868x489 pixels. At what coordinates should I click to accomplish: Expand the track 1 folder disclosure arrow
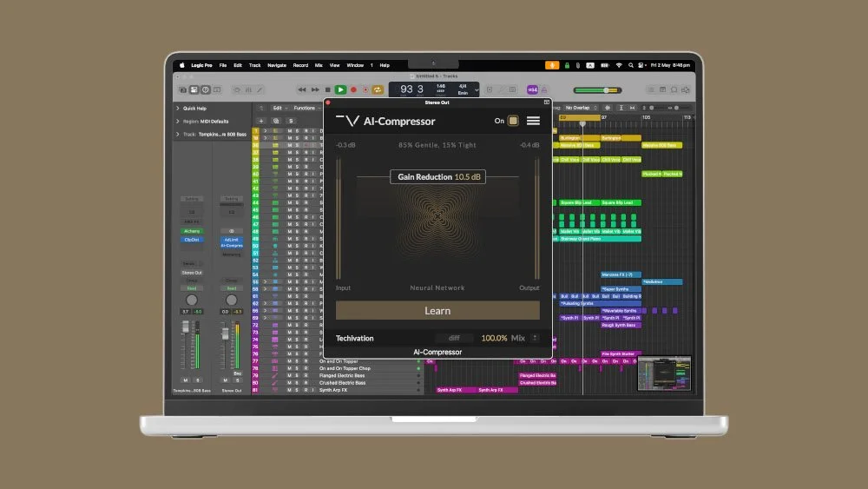click(265, 130)
